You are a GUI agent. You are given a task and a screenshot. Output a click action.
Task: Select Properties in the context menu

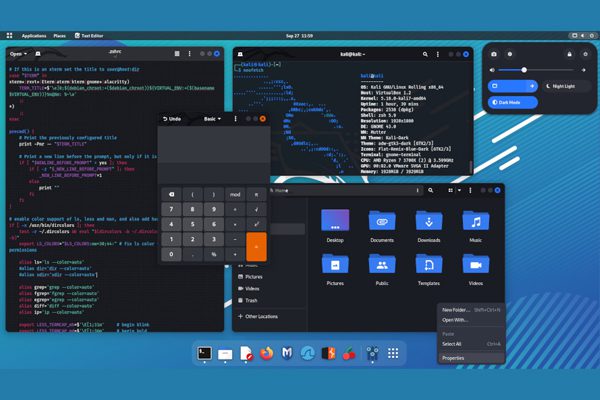click(454, 357)
